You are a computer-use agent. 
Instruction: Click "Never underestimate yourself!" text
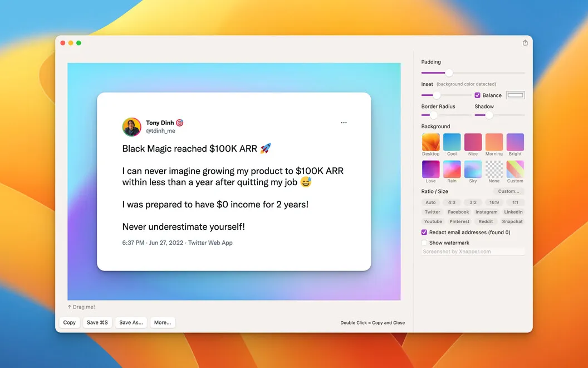pyautogui.click(x=183, y=227)
